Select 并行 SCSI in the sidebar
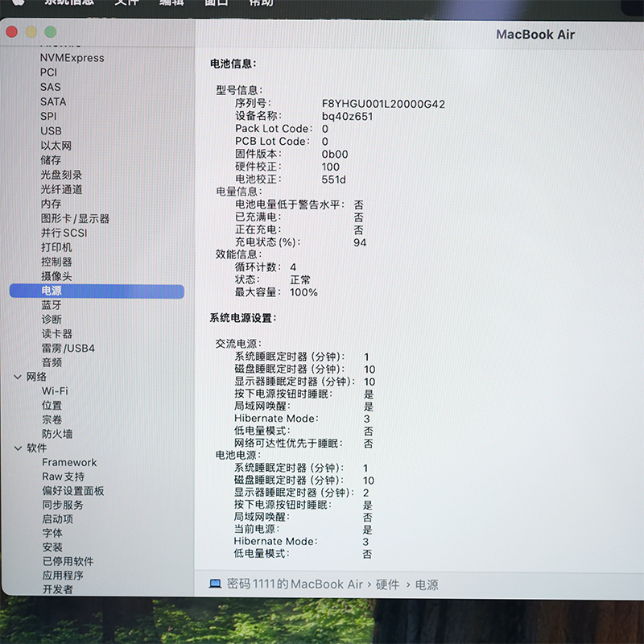The image size is (644, 644). pos(64,233)
